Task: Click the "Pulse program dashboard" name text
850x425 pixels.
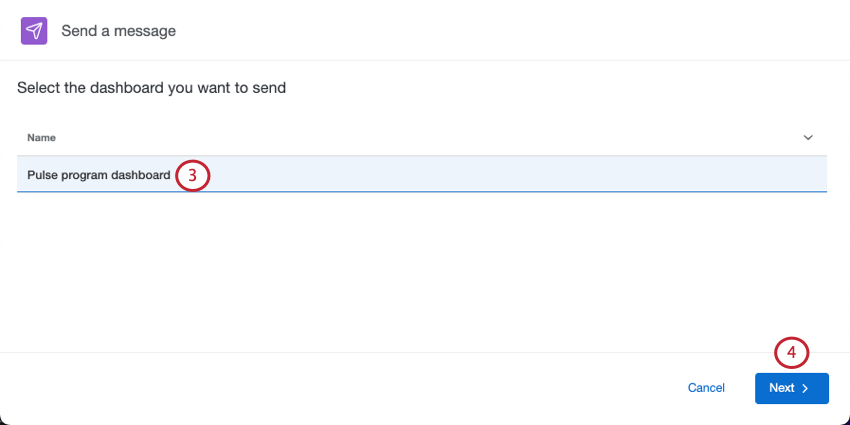Action: click(x=99, y=175)
